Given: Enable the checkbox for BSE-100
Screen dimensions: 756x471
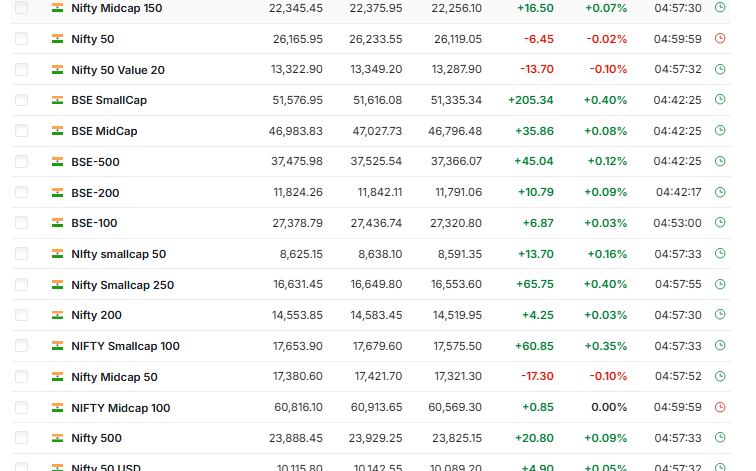Looking at the screenshot, I should [21, 223].
